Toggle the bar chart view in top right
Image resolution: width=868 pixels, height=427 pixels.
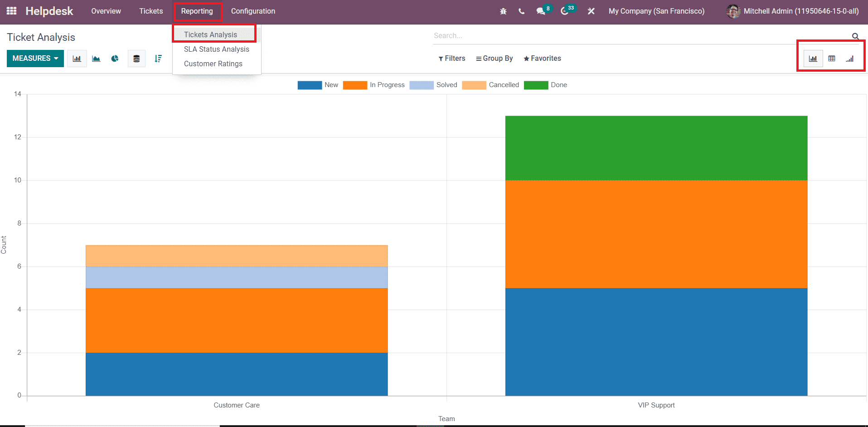click(x=813, y=58)
